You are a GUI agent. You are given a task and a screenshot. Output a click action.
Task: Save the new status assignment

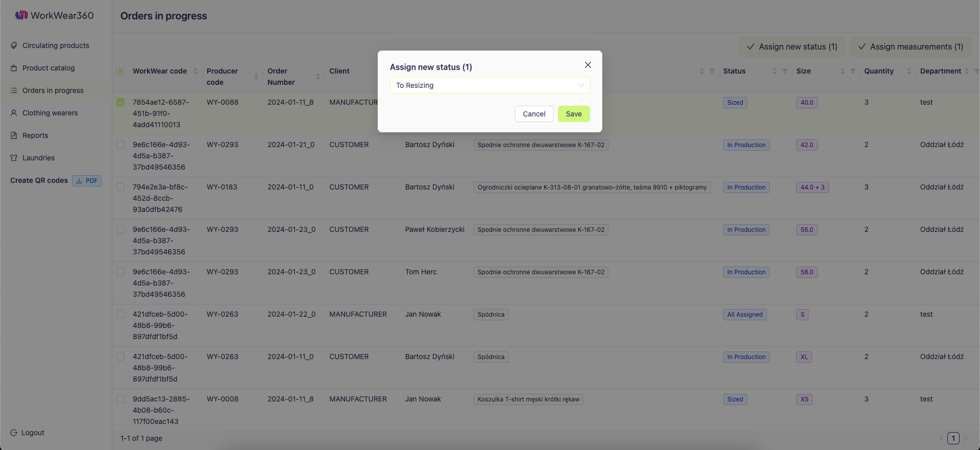pyautogui.click(x=573, y=114)
